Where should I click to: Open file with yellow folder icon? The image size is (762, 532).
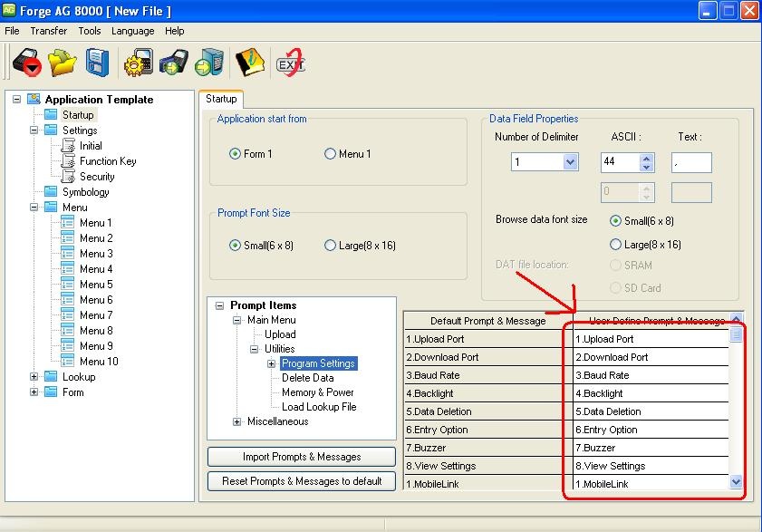point(63,63)
